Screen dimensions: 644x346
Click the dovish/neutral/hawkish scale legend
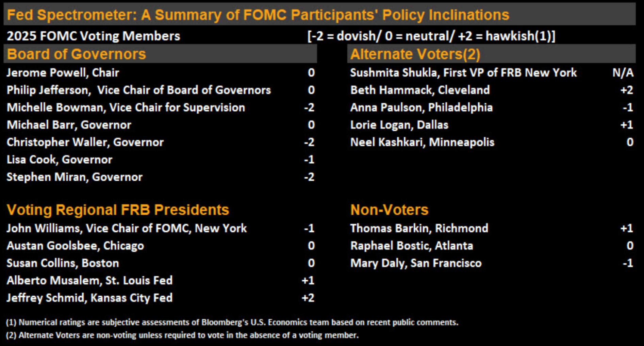[431, 36]
